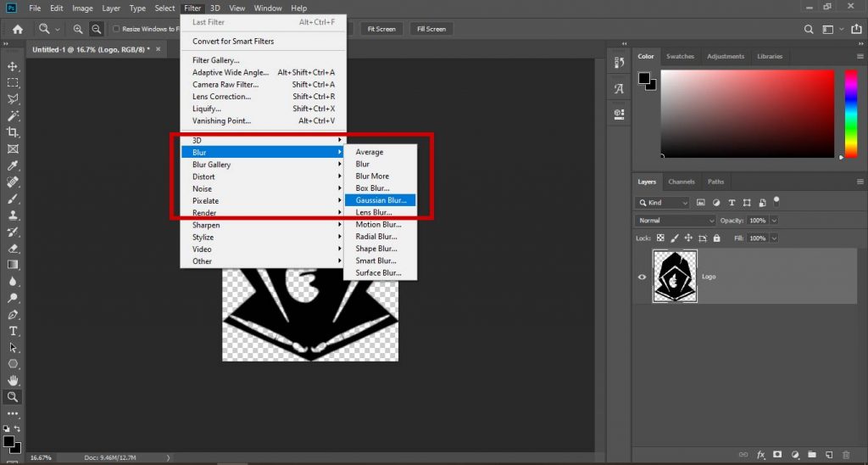Open the Edit Toolbar three-dots menu

pyautogui.click(x=12, y=413)
